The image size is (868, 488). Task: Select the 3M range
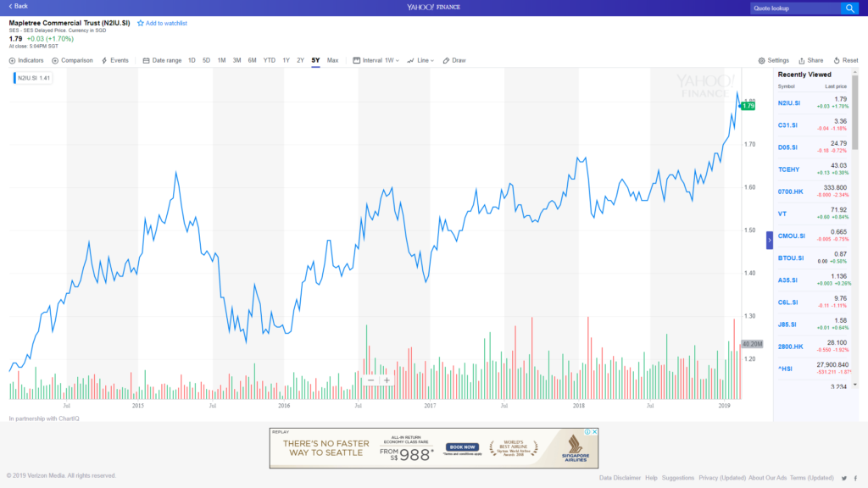(237, 60)
